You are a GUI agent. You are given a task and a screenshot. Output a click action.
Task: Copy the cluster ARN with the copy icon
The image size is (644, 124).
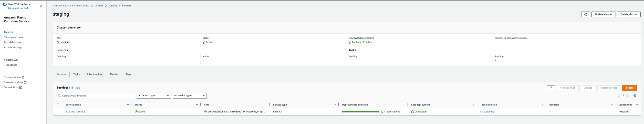coord(58,42)
